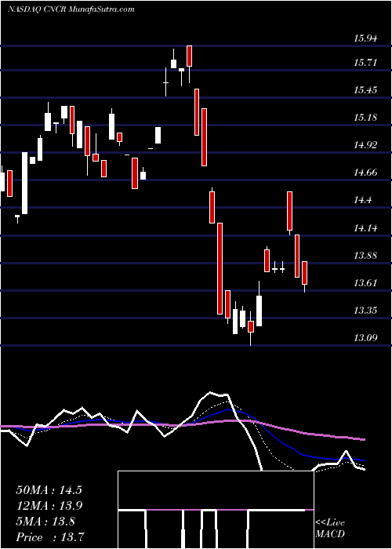Select the 14.92 price level label
The width and height of the screenshot is (392, 549).
pyautogui.click(x=365, y=144)
